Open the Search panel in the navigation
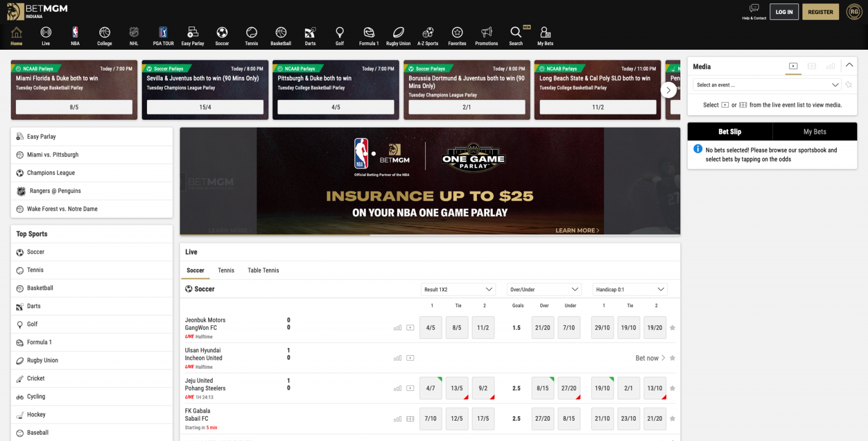Viewport: 868px width, 441px height. coord(516,35)
